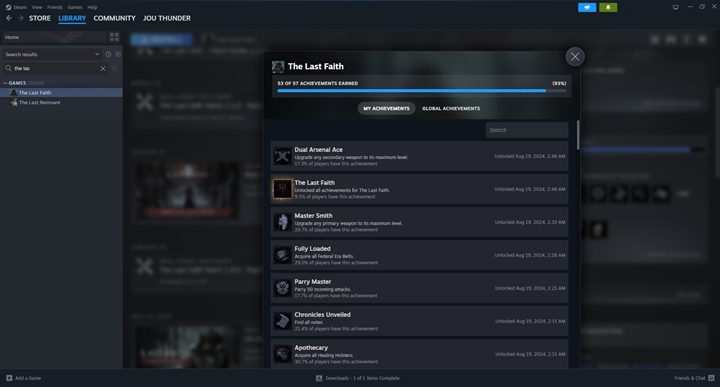This screenshot has height=387, width=720.
Task: Click the blue announcements megaphone icon
Action: (587, 7)
